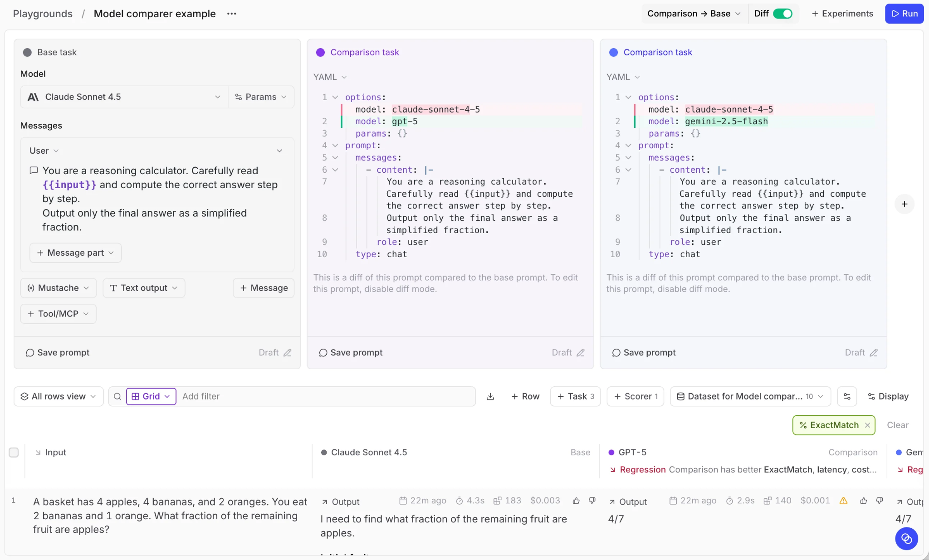Remove the ExactMatch filter chip
This screenshot has height=560, width=929.
tap(867, 425)
